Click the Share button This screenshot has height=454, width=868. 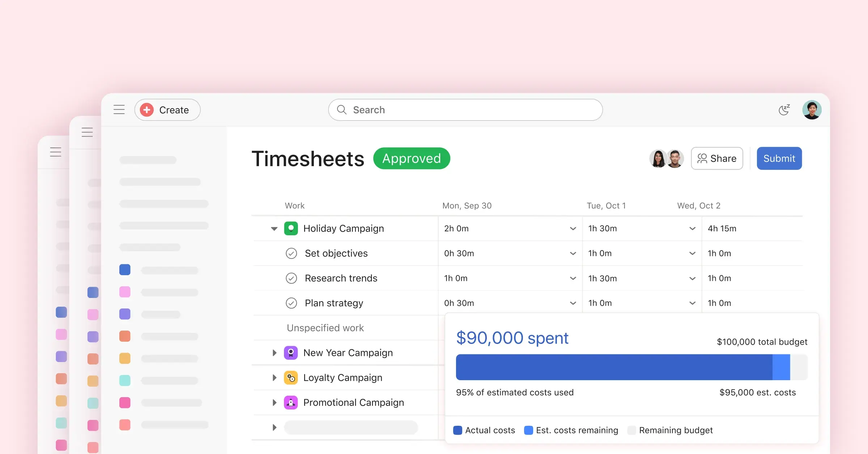click(716, 158)
